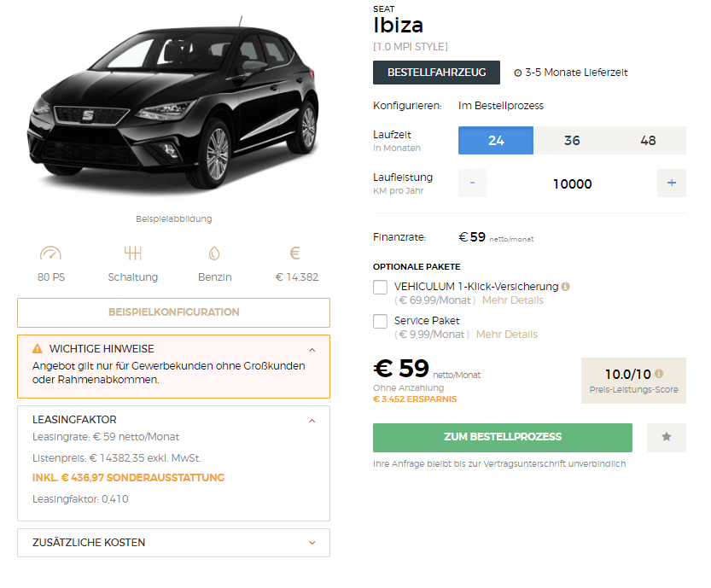Collapse the Leasingfaktor panel
The height and width of the screenshot is (588, 711).
point(312,421)
